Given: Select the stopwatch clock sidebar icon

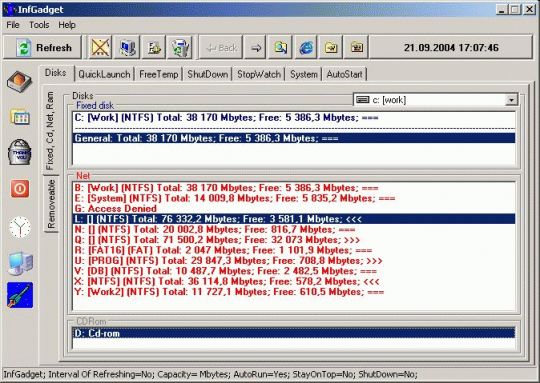Looking at the screenshot, I should click(20, 227).
